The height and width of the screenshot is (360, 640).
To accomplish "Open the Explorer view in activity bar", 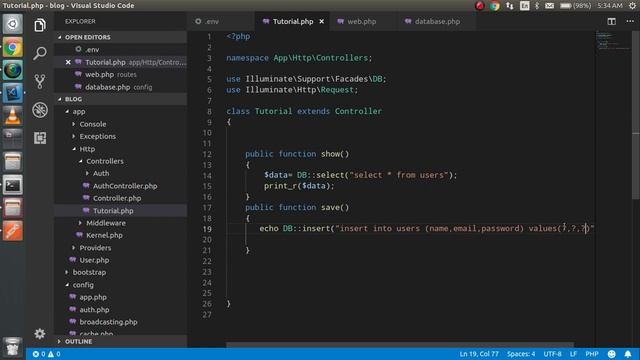I will (40, 25).
